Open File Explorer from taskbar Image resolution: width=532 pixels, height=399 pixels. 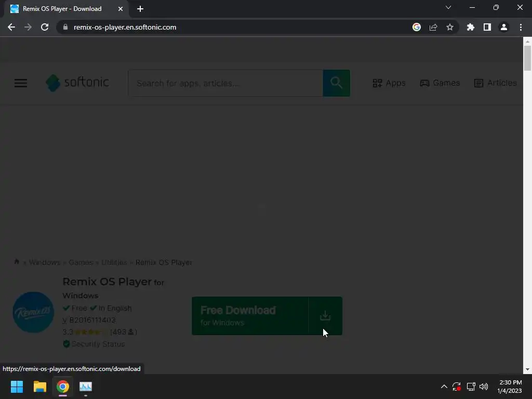[39, 387]
